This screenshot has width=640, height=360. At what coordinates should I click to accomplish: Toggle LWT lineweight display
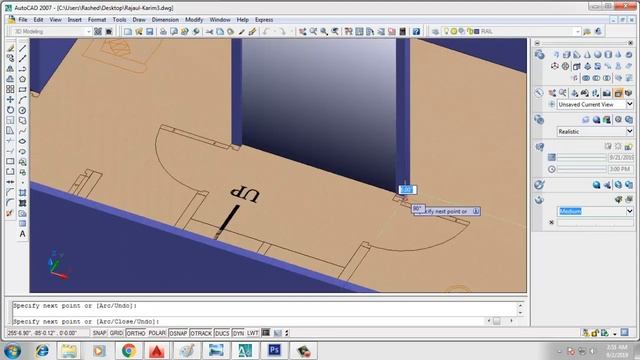(x=253, y=333)
